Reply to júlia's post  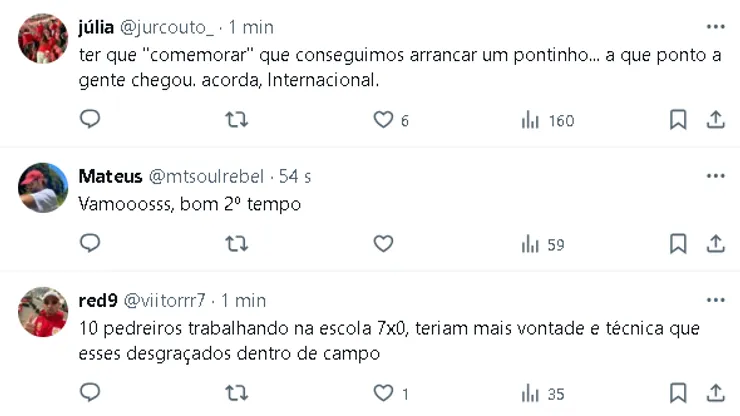point(90,120)
